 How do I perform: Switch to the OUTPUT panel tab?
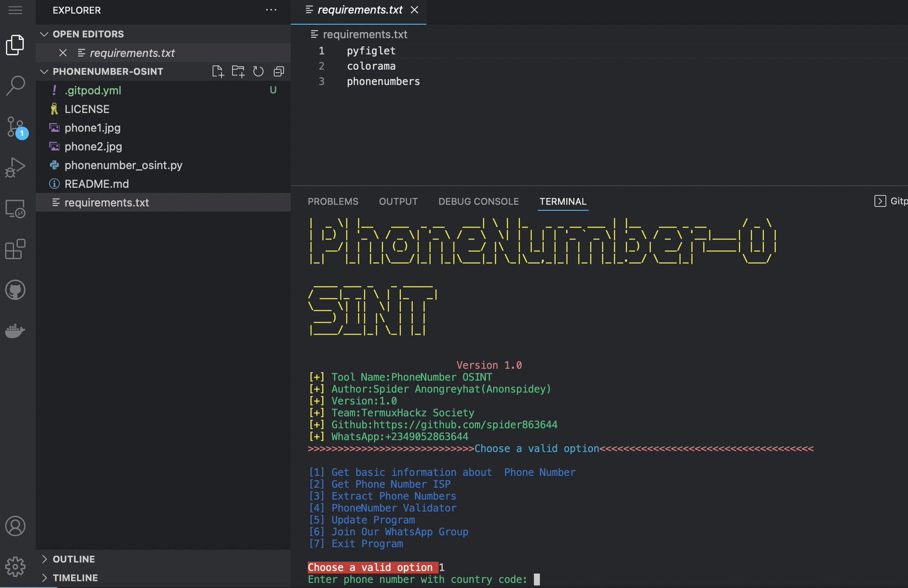[398, 201]
